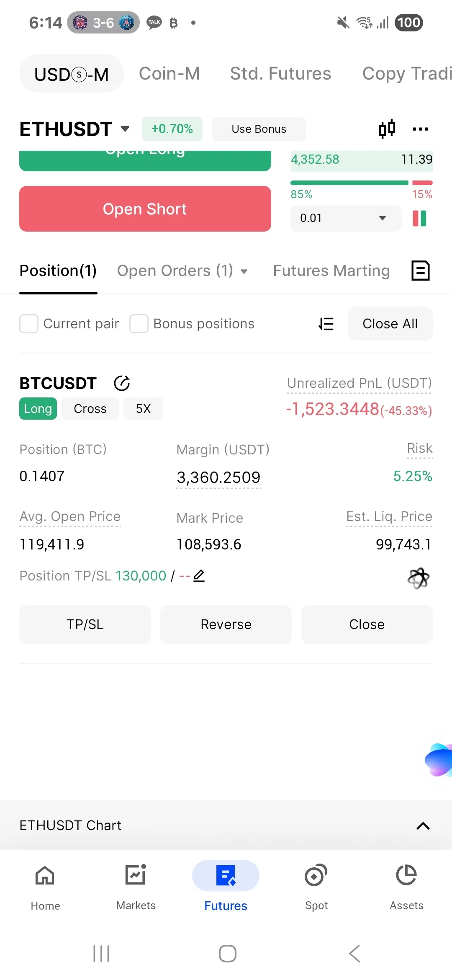
Task: Expand the ETHUSDT Chart panel
Action: tap(423, 825)
